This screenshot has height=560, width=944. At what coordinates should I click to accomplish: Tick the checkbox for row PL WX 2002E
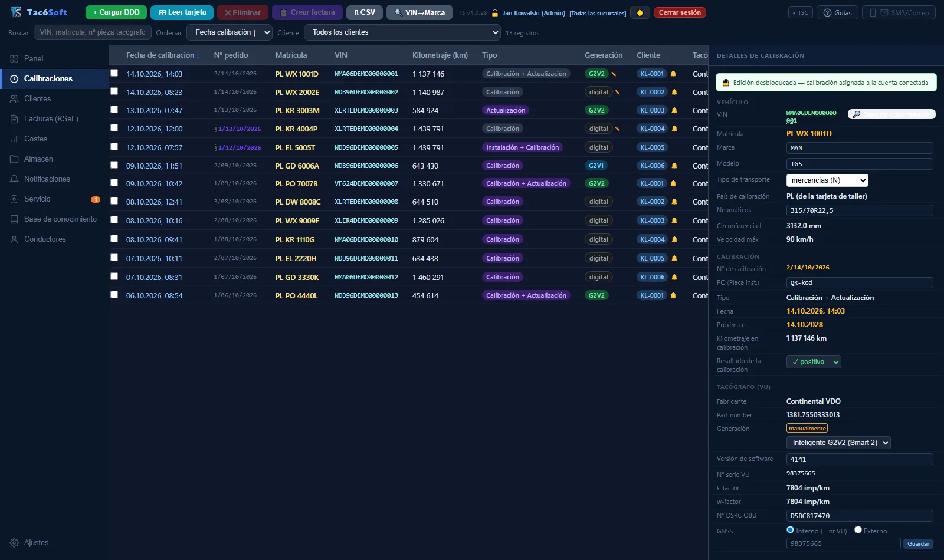click(x=114, y=91)
